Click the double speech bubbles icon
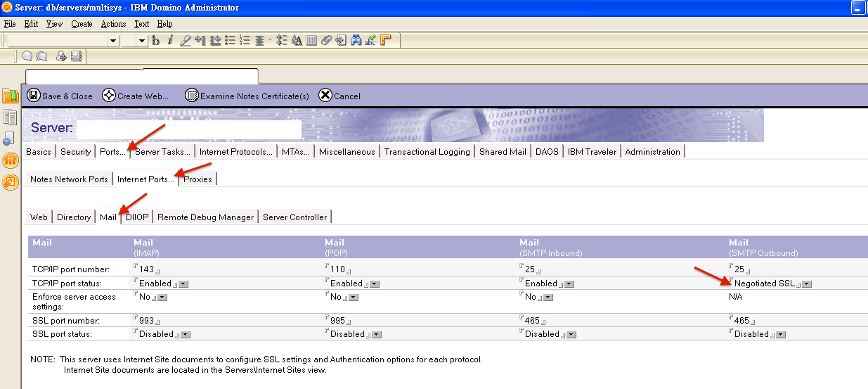 [x=41, y=56]
